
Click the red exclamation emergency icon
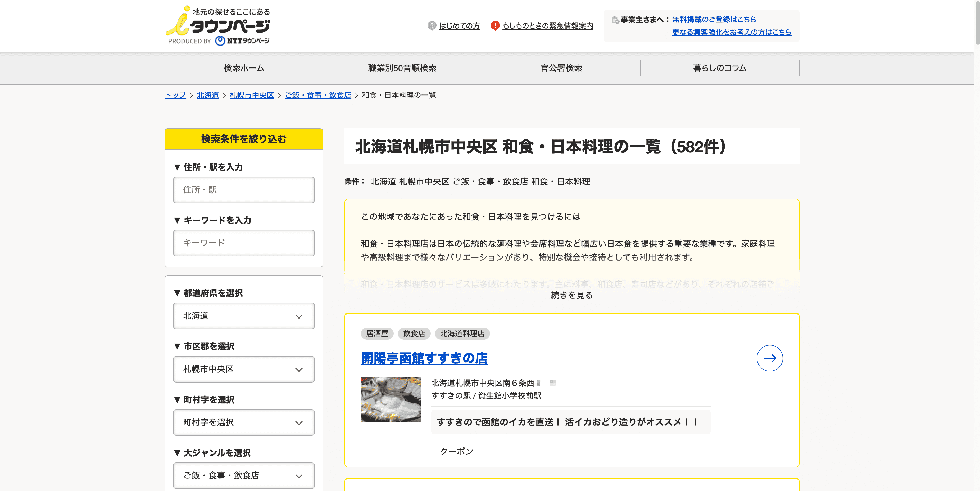tap(494, 26)
